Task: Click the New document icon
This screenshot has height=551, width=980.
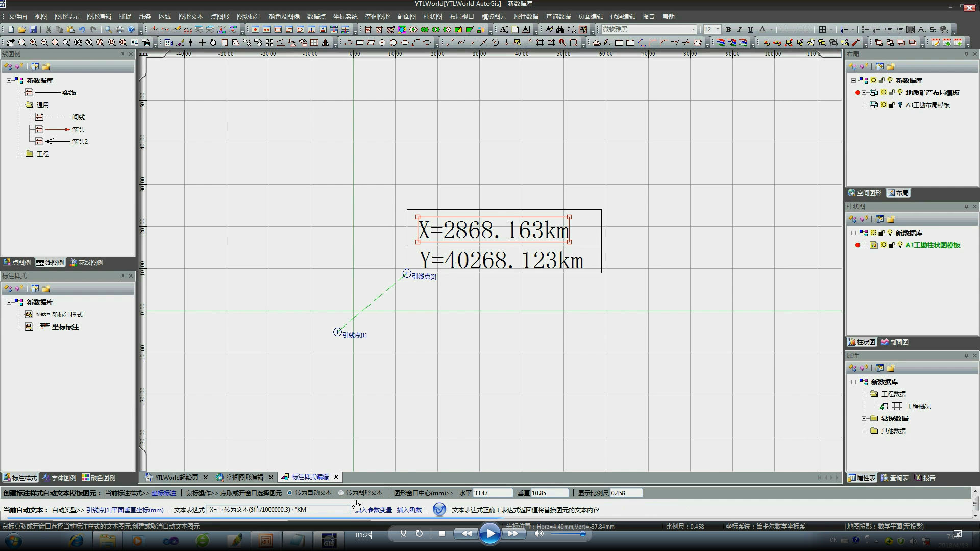Action: tap(11, 30)
